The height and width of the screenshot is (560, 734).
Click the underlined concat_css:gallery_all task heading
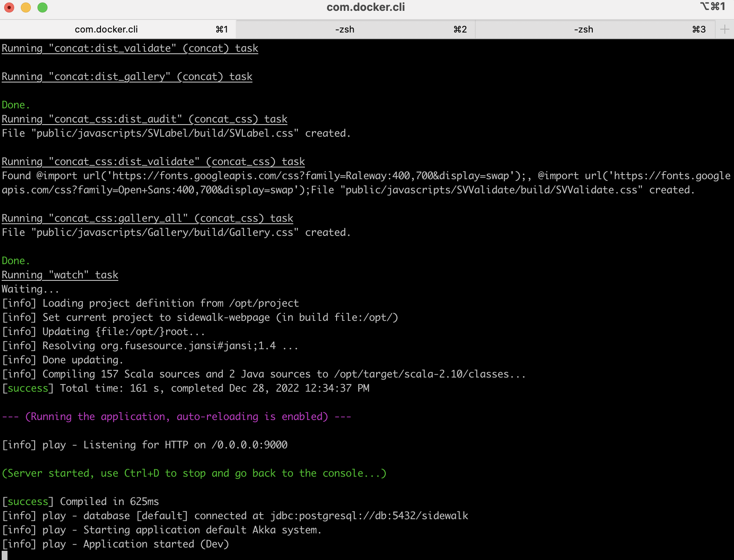pyautogui.click(x=147, y=218)
